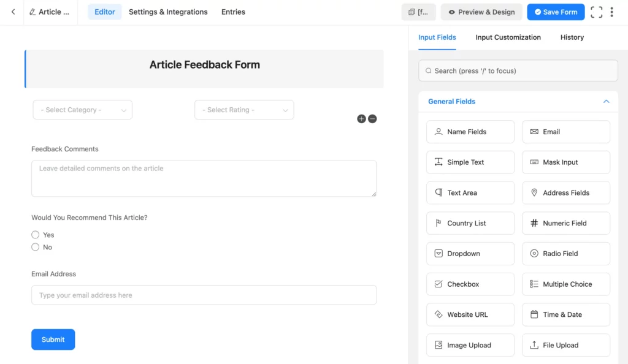
Task: Select the Name Fields input element
Action: (x=470, y=131)
